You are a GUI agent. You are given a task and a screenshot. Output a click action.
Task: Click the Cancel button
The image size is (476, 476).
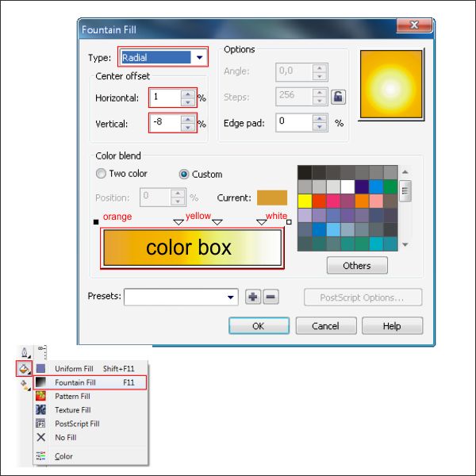326,326
